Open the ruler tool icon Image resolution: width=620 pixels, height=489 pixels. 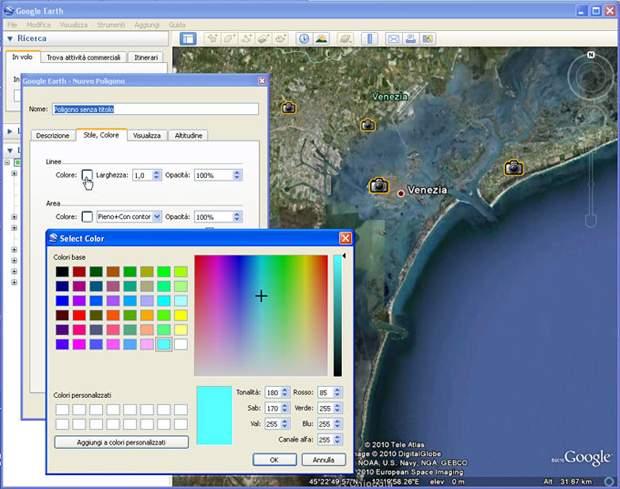370,39
